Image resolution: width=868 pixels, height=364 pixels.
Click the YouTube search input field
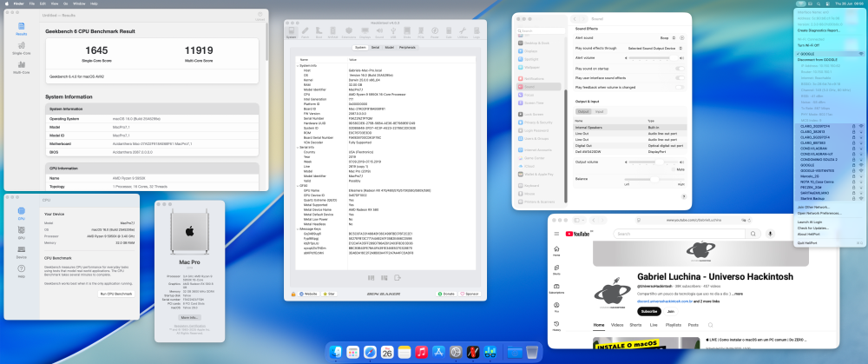click(680, 234)
